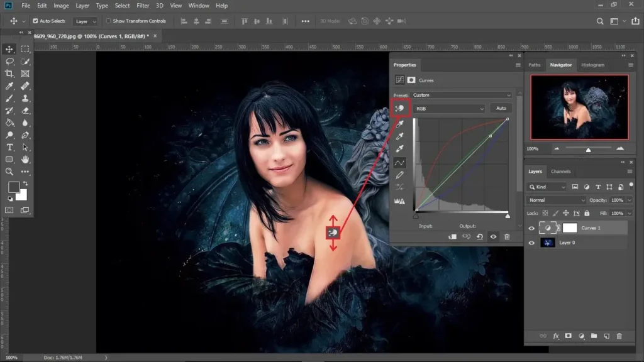Select the Frame tool
This screenshot has width=644, height=362.
25,74
